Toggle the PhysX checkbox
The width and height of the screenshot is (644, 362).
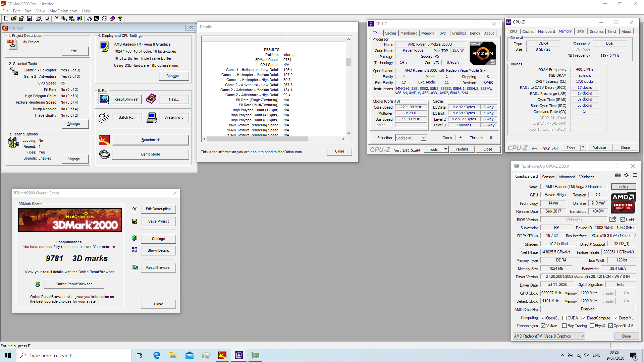coord(592,326)
